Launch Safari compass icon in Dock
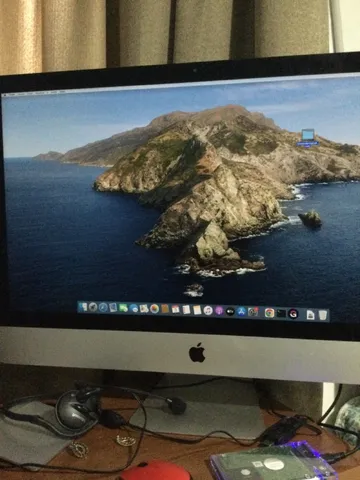The image size is (360, 480). (103, 308)
